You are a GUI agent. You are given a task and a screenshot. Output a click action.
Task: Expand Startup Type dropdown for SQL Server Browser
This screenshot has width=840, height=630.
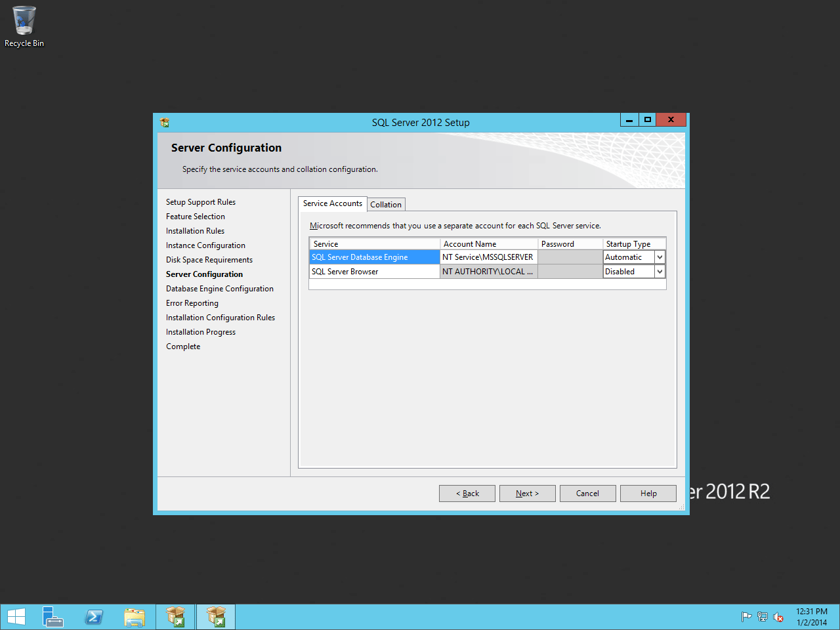point(660,272)
